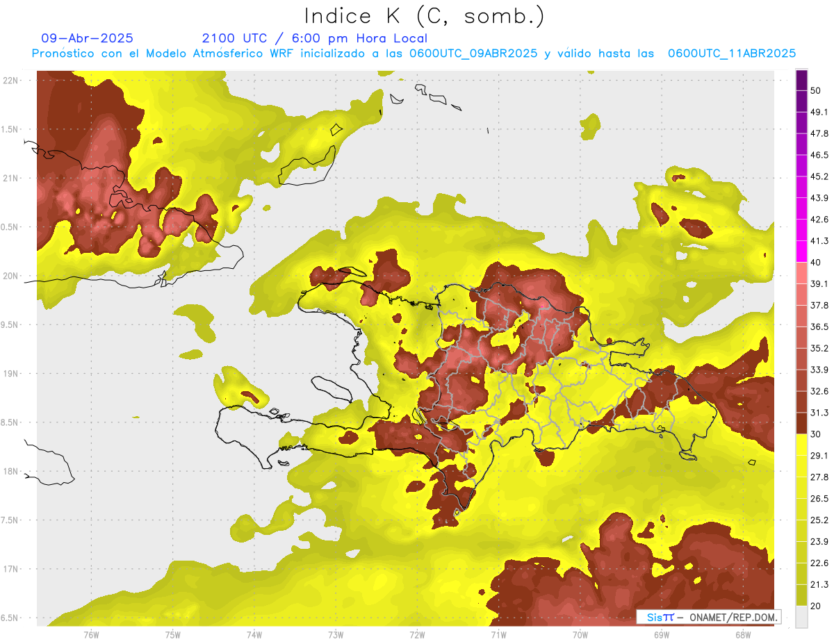Click the colorbar value 26.5

(x=819, y=498)
